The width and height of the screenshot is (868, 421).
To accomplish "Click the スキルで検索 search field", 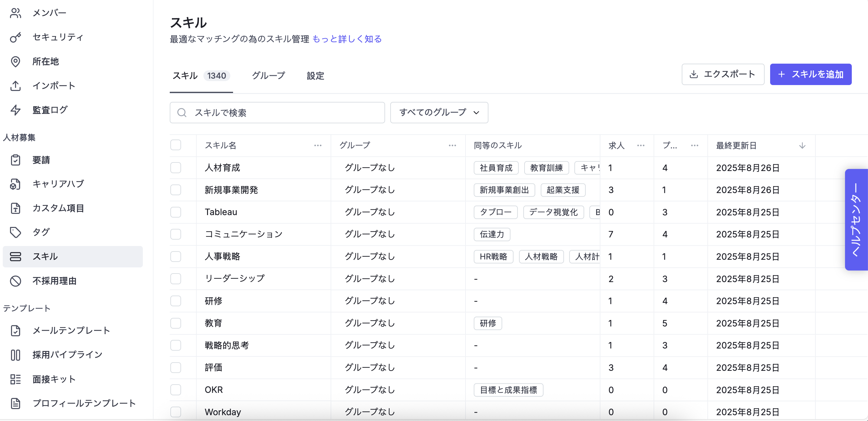I will (x=277, y=113).
